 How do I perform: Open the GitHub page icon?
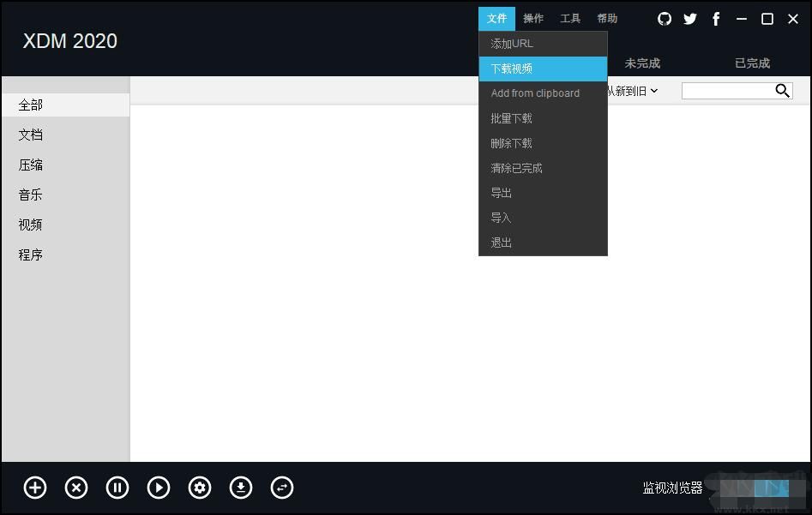click(x=665, y=18)
